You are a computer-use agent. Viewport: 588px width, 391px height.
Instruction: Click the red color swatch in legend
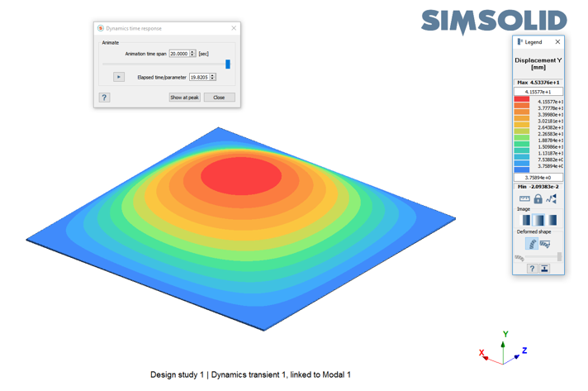point(522,100)
